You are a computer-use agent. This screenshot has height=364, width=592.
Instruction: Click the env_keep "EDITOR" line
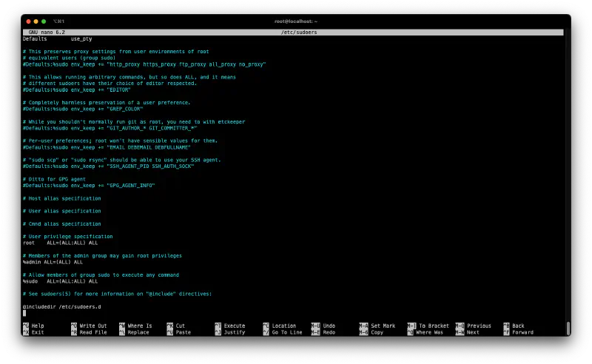(76, 90)
